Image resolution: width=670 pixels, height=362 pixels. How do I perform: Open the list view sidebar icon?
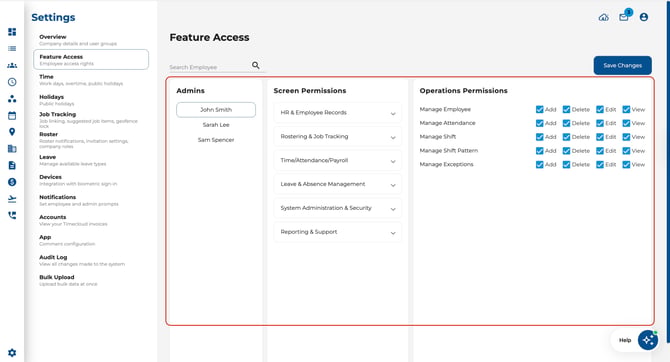12,49
